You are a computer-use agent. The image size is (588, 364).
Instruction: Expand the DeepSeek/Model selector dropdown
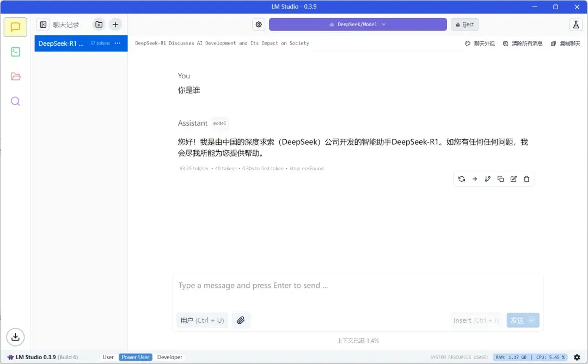[x=358, y=24]
